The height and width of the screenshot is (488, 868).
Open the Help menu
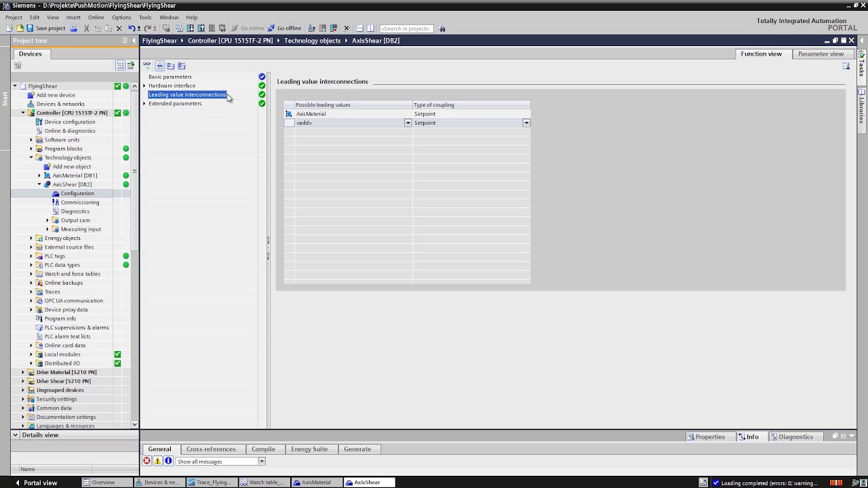192,17
